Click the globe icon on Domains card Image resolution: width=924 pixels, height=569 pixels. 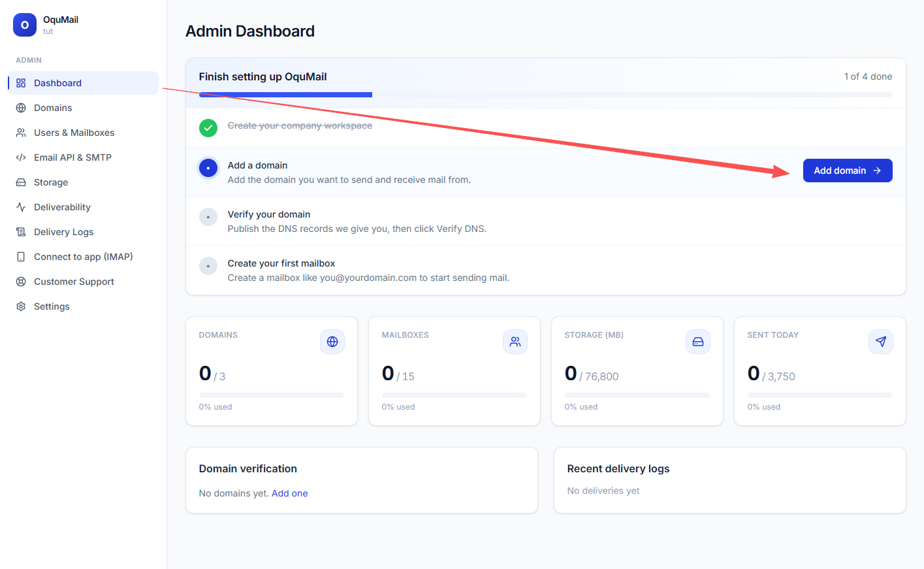point(332,342)
